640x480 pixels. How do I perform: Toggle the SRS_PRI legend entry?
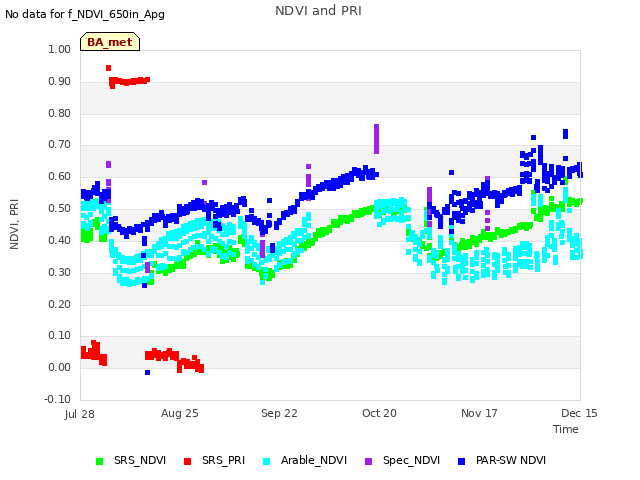[x=214, y=460]
